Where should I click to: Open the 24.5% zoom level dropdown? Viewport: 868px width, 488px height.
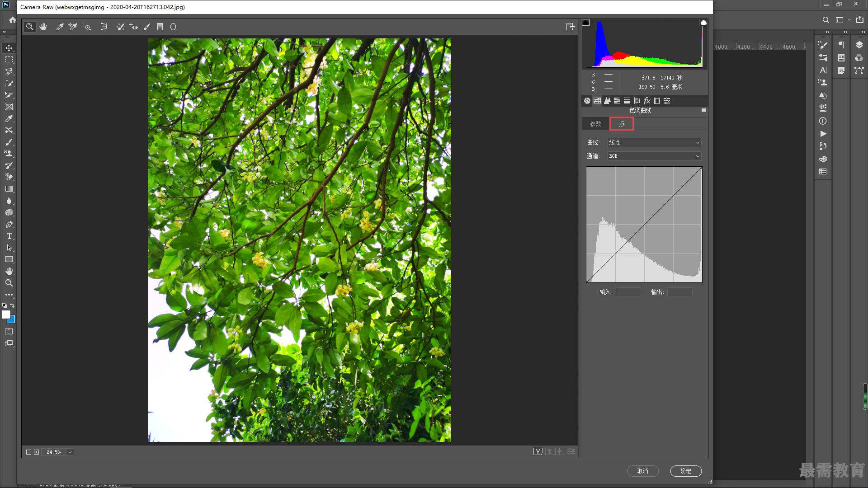pyautogui.click(x=70, y=452)
